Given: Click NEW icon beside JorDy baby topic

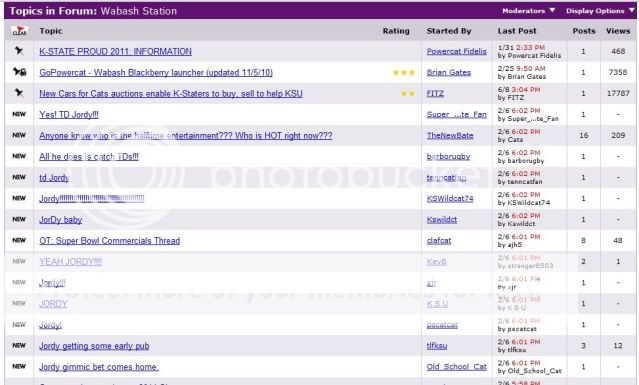Looking at the screenshot, I should [x=19, y=219].
